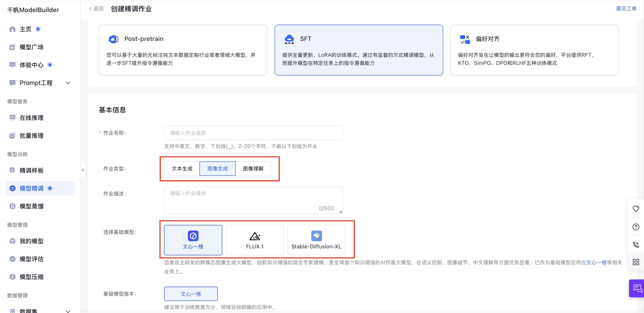Image resolution: width=644 pixels, height=313 pixels.
Task: Click 提交工单 link at top right
Action: 626,8
